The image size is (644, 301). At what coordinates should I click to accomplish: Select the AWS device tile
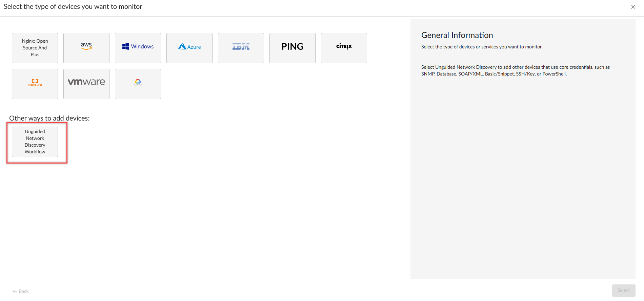point(86,48)
